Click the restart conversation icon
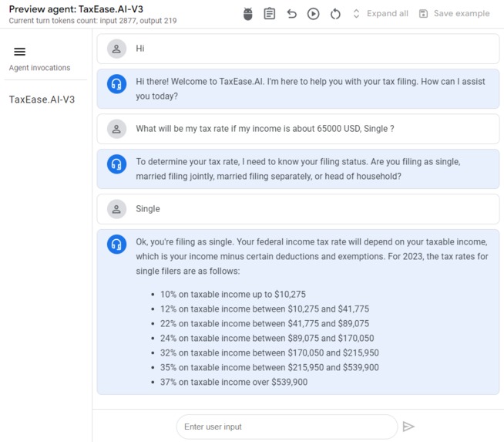The width and height of the screenshot is (504, 442). point(335,14)
